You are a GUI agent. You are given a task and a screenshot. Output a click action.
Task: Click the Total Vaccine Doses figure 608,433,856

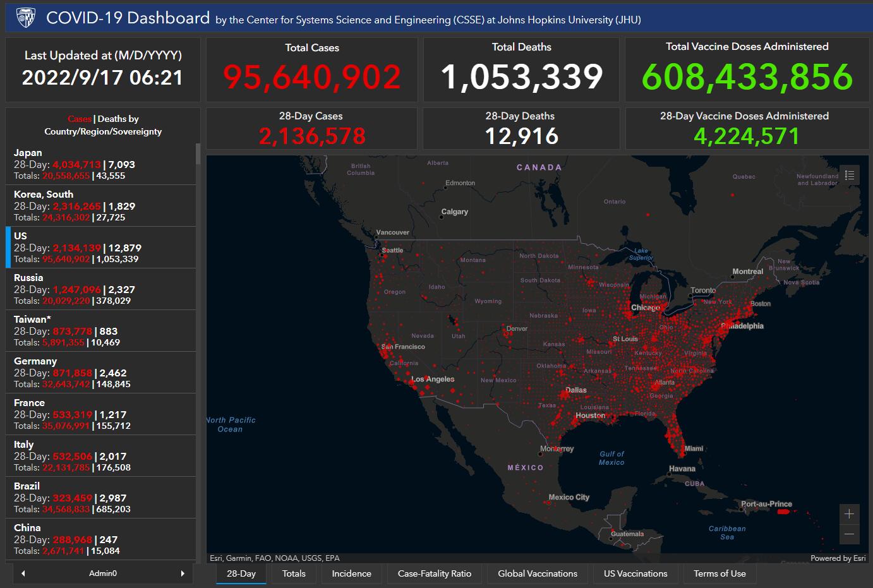tap(747, 76)
